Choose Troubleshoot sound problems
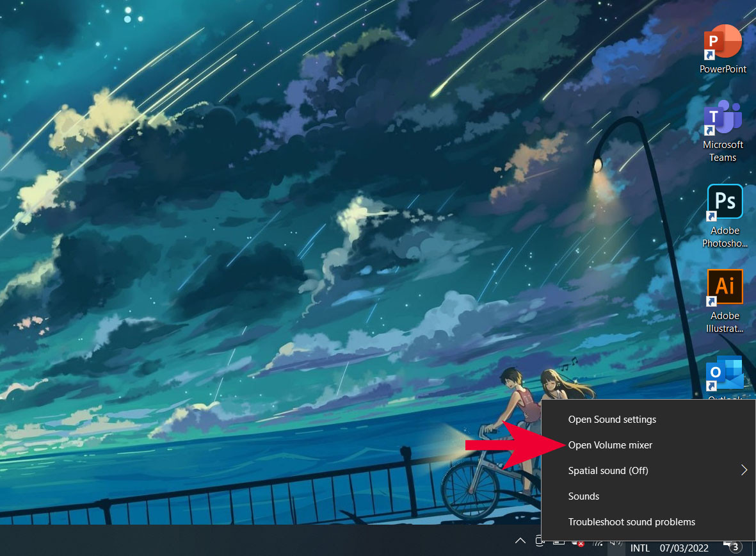Image resolution: width=756 pixels, height=556 pixels. [x=631, y=522]
